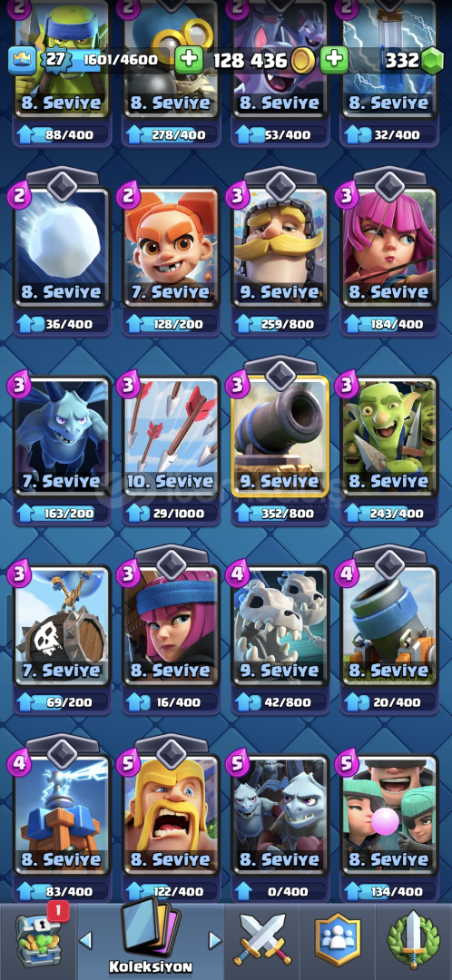Viewport: 452px width, 980px height.
Task: Tap the 352/800 progress bar under Cannon
Action: tap(280, 514)
